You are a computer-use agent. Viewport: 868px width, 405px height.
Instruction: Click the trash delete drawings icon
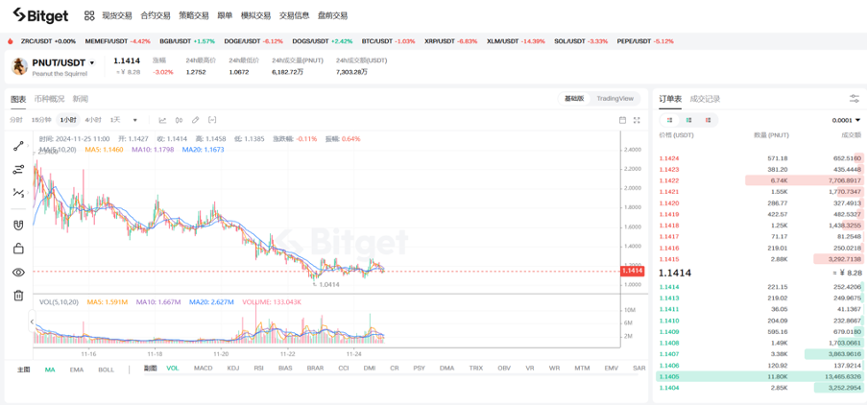pyautogui.click(x=18, y=296)
